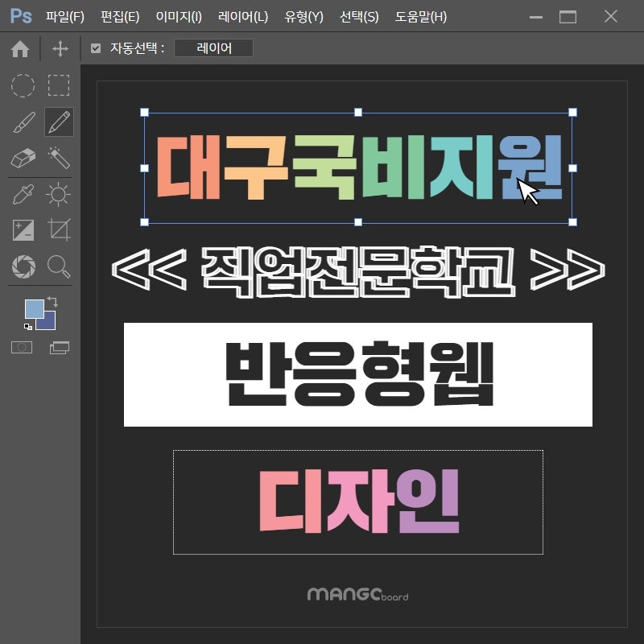Maximize the Photoshop window
644x644 pixels.
(x=568, y=17)
